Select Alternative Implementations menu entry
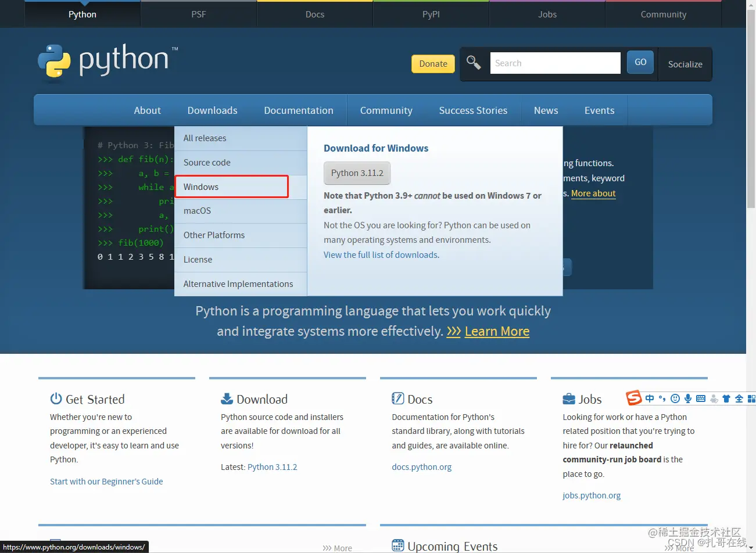This screenshot has width=756, height=553. (241, 284)
